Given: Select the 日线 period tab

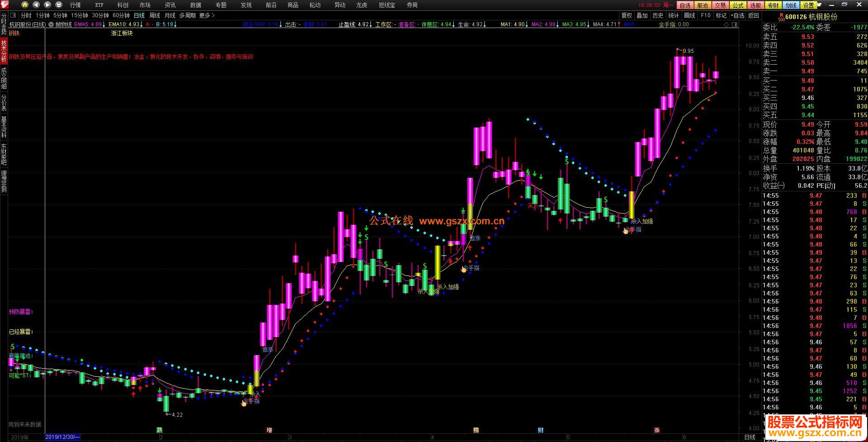Looking at the screenshot, I should click(139, 15).
